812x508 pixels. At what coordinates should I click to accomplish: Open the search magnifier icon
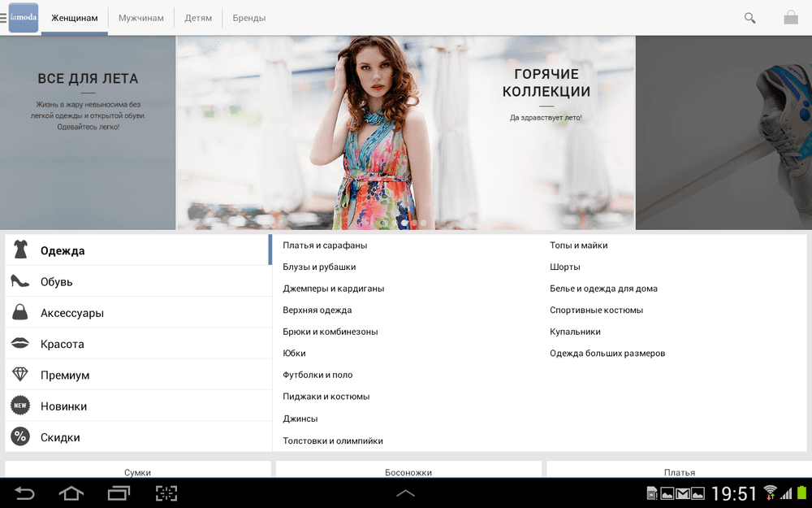pos(749,18)
